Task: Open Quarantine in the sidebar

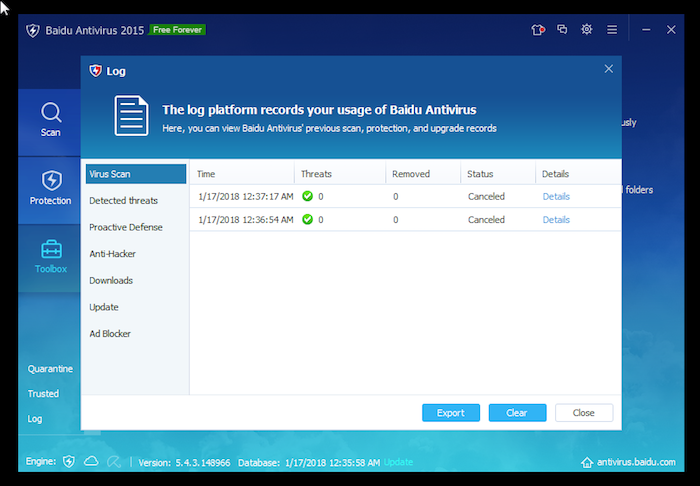Action: point(50,369)
